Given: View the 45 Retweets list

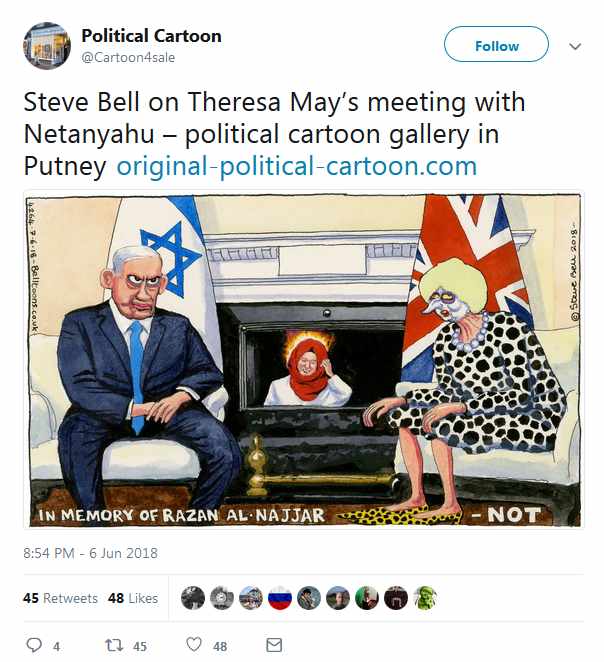Looking at the screenshot, I should click(60, 598).
